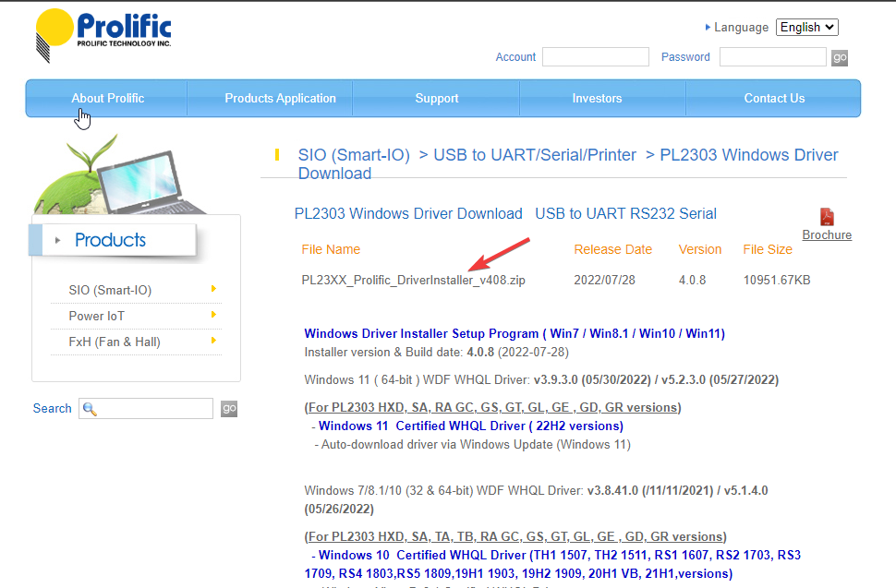Click the search magnifier icon
This screenshot has width=896, height=588.
pos(90,409)
